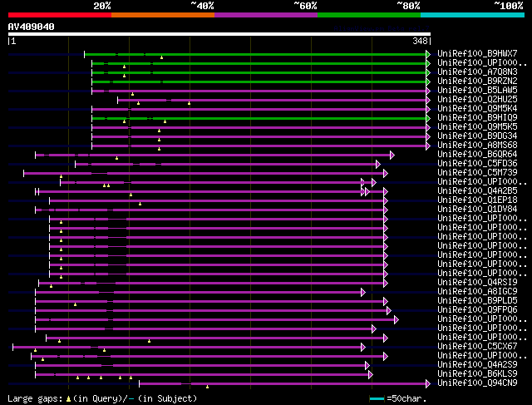Click the yellow gap marker under Q94CN9 alignment

coord(207,387)
